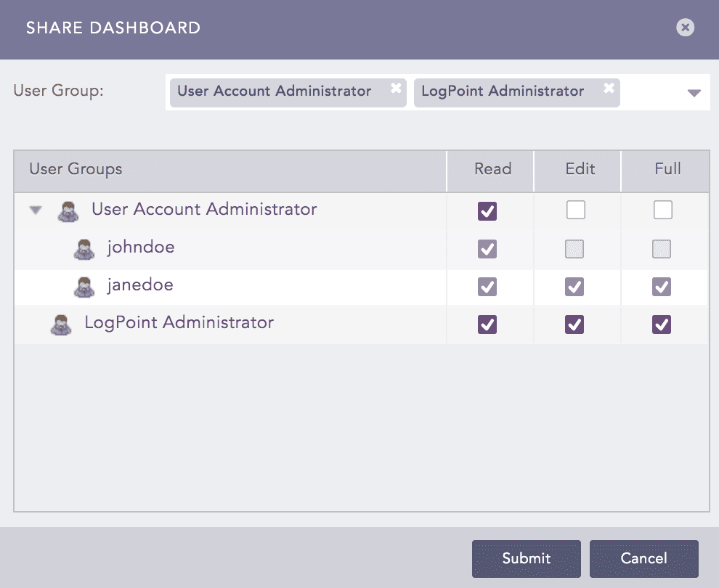Click the group avatar beside User Account Administrator
Image resolution: width=719 pixels, height=588 pixels.
(x=69, y=209)
